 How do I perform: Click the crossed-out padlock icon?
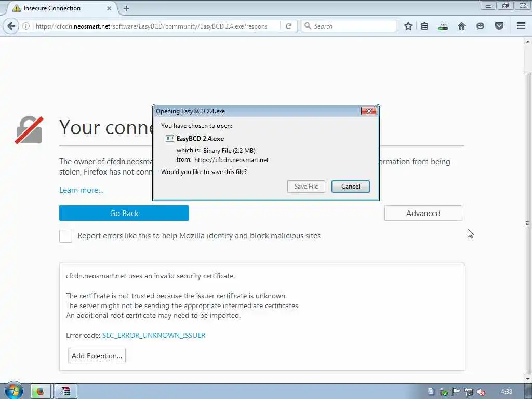point(29,130)
